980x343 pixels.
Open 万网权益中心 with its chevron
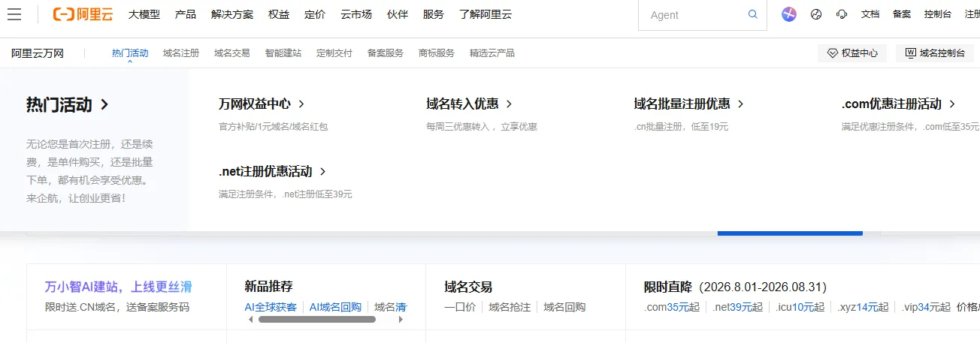pos(262,104)
